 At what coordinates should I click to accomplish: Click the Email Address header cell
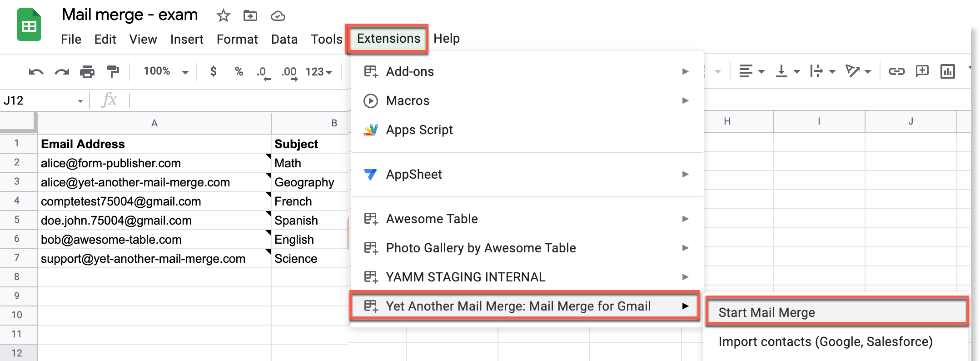pyautogui.click(x=154, y=144)
